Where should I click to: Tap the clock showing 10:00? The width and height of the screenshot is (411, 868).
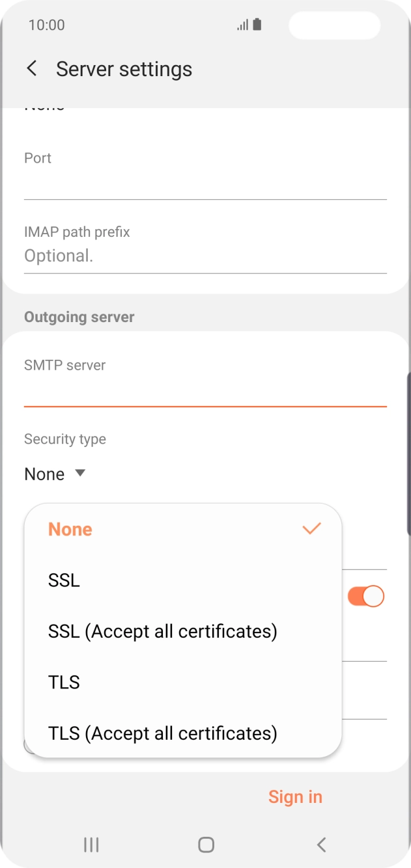[46, 25]
